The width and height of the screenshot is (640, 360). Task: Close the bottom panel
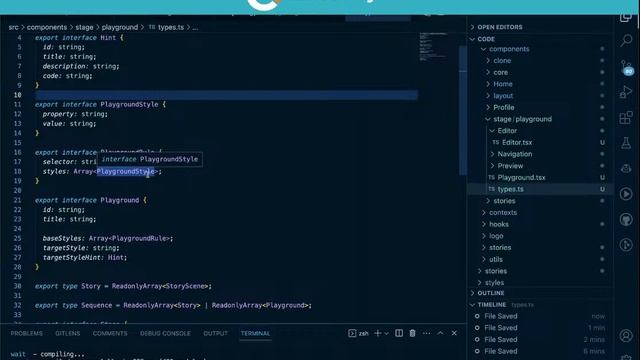[454, 333]
